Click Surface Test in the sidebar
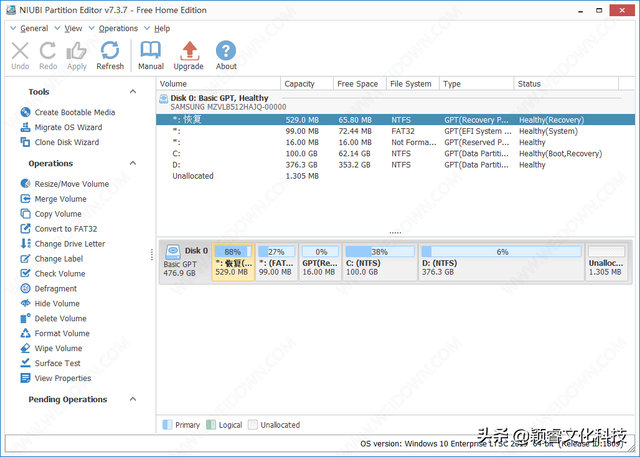The height and width of the screenshot is (457, 640). pyautogui.click(x=57, y=363)
